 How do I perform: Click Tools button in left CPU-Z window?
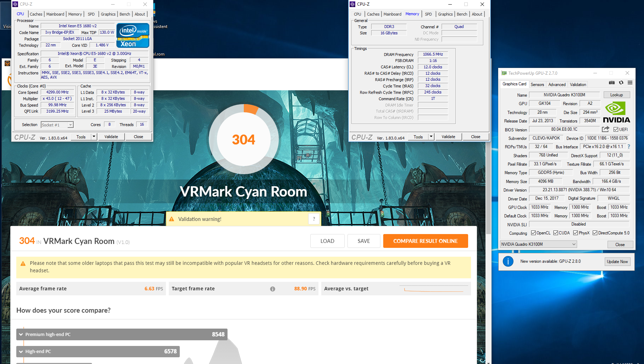(x=81, y=137)
